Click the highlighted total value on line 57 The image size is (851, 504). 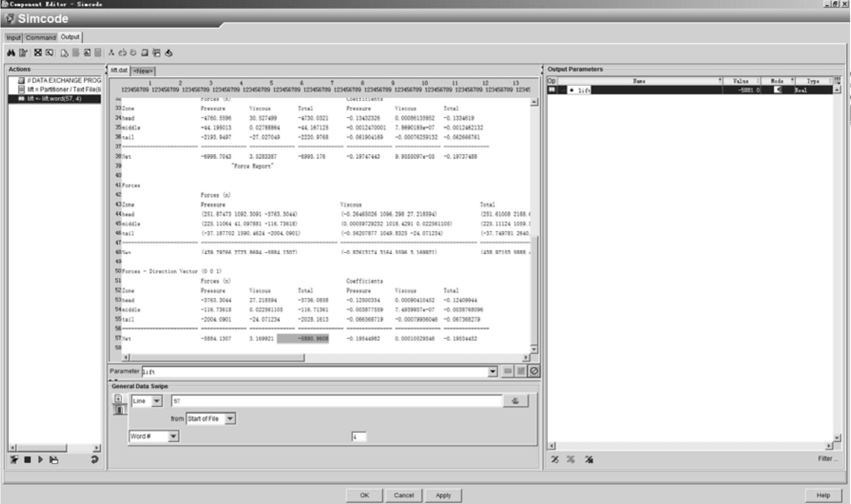(303, 339)
